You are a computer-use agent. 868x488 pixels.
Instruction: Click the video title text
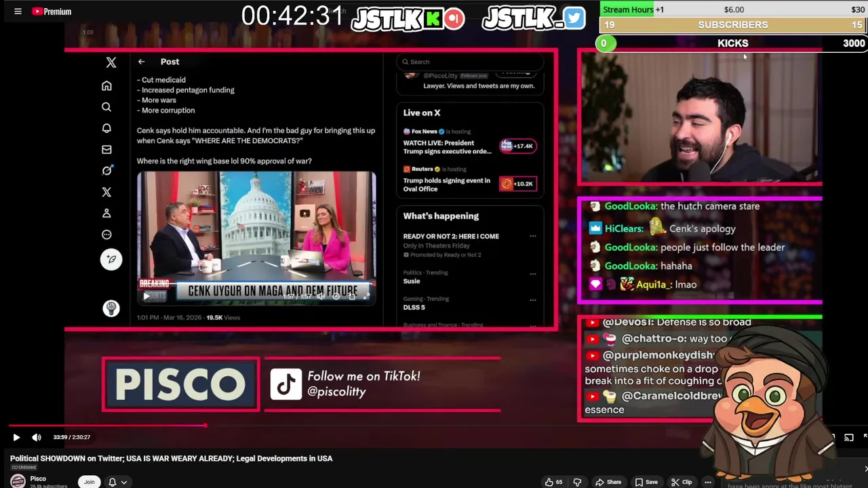[171, 459]
